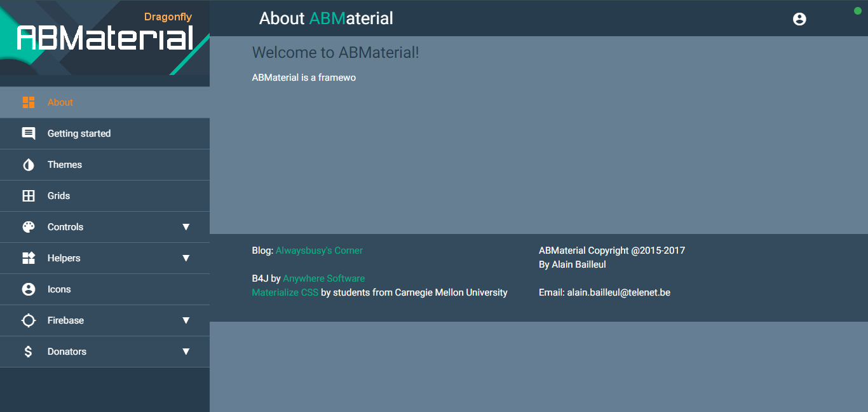Open the Donators menu label
This screenshot has width=868, height=412.
pos(67,352)
